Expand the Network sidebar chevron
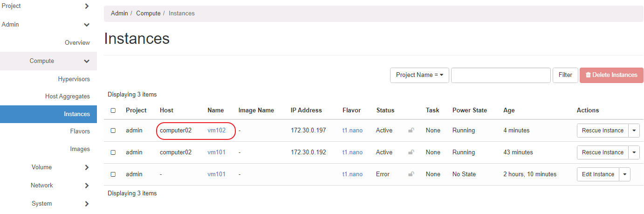This screenshot has width=644, height=214. click(87, 186)
